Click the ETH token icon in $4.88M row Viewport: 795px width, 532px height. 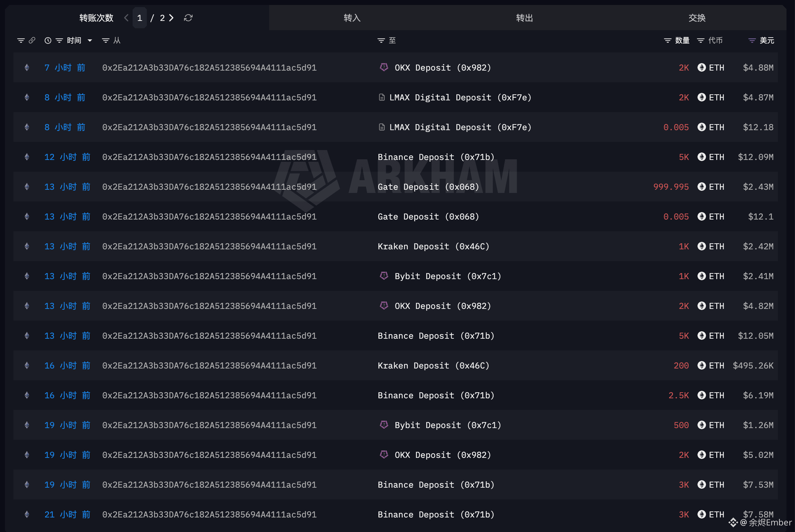[x=701, y=67]
